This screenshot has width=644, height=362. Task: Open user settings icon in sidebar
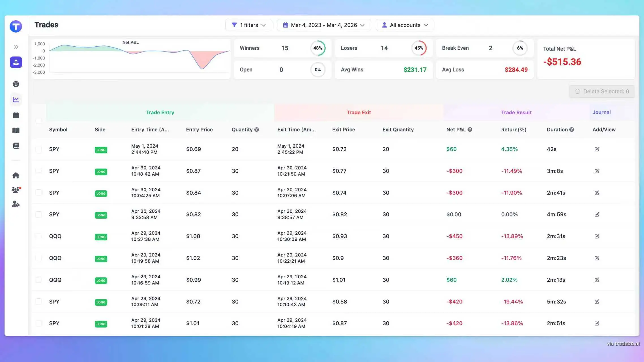point(16,204)
